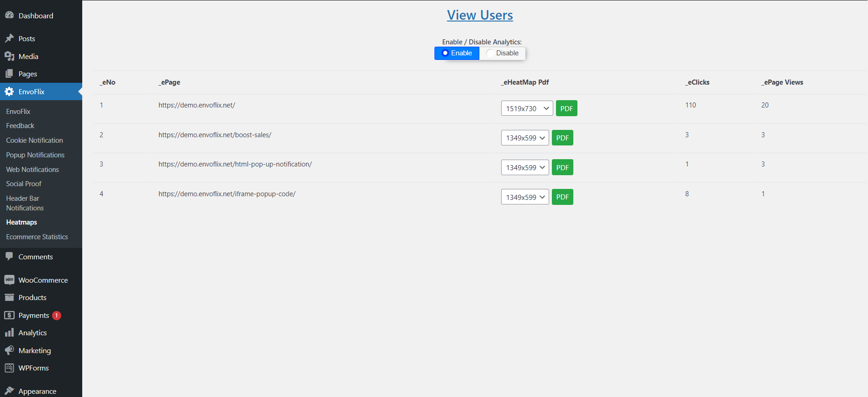This screenshot has width=868, height=397.
Task: Click the WPForms icon
Action: point(9,368)
